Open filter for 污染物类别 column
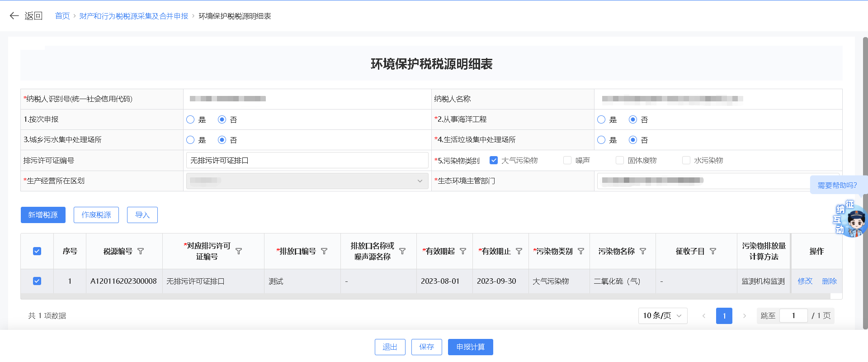This screenshot has width=868, height=362. coord(581,251)
